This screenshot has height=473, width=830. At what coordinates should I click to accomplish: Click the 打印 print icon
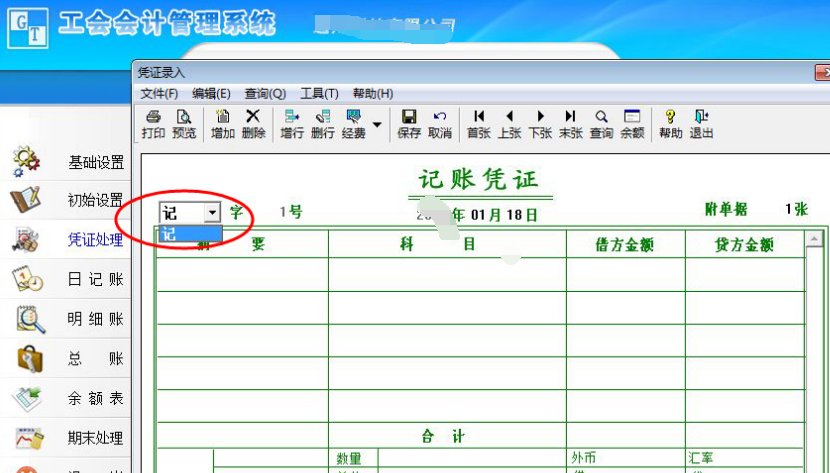pyautogui.click(x=153, y=124)
